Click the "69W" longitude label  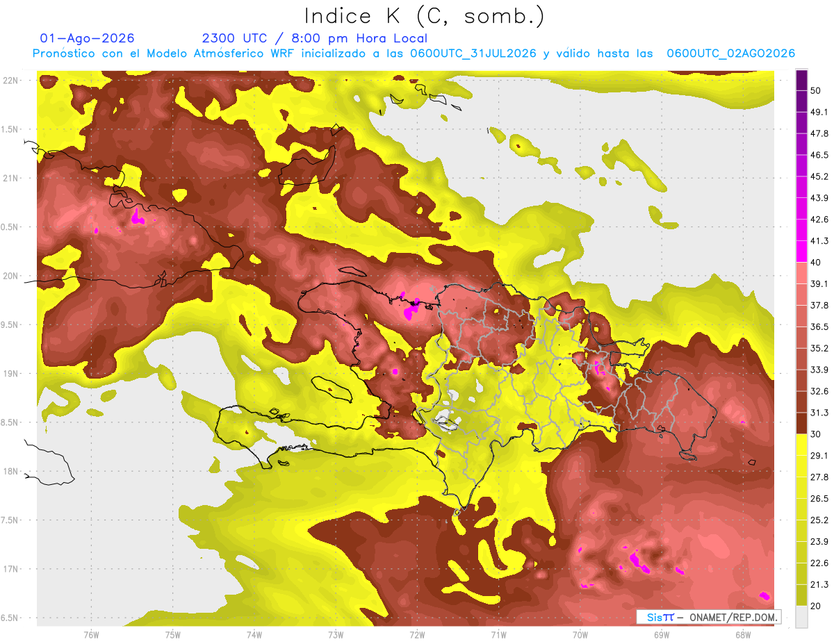[x=662, y=634]
